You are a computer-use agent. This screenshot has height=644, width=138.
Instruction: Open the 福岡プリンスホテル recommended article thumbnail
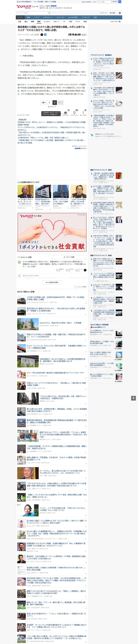61,191
